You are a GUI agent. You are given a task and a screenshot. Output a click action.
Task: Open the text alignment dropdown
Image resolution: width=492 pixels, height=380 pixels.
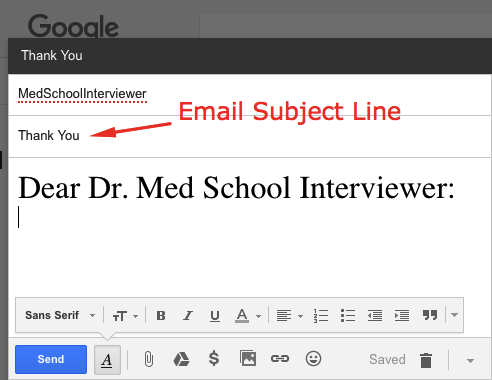289,315
